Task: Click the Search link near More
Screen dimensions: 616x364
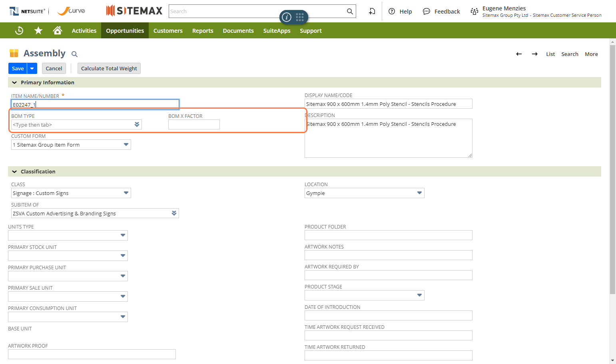Action: click(x=570, y=54)
